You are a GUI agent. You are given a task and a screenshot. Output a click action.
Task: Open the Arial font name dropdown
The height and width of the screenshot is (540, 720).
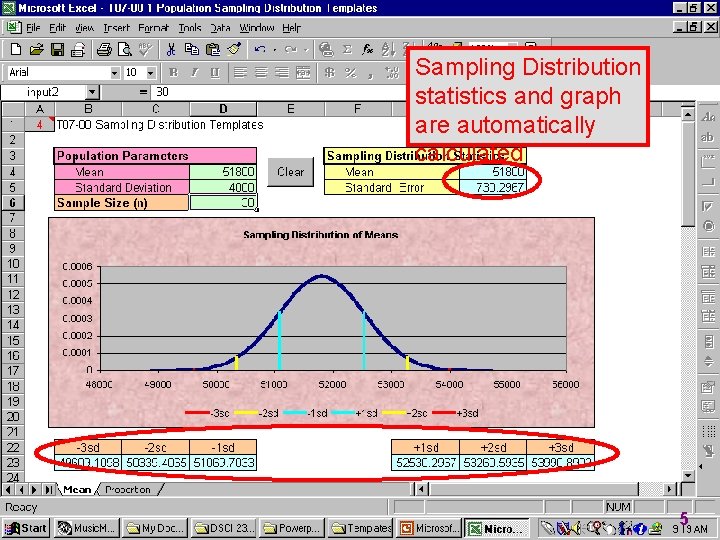click(x=115, y=73)
